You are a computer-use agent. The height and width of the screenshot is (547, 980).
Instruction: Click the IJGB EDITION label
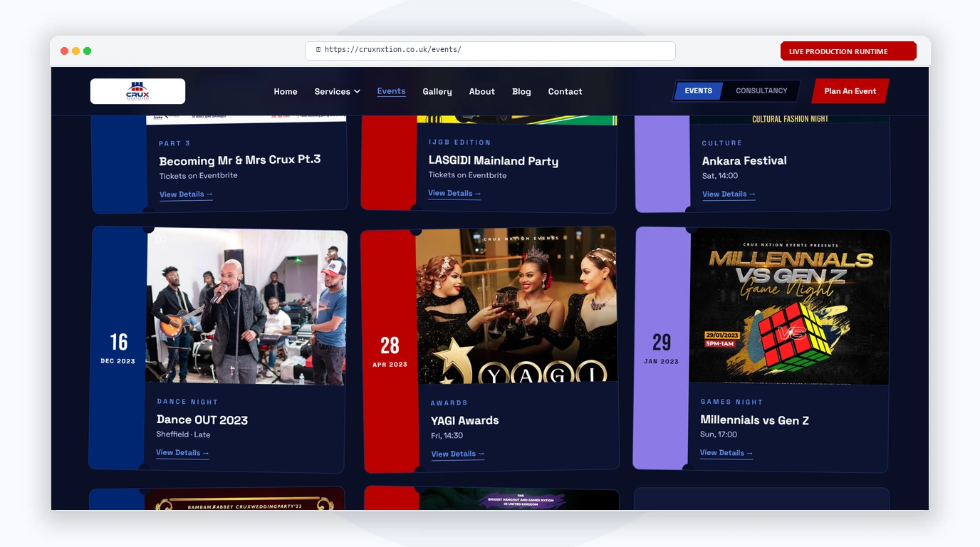459,142
